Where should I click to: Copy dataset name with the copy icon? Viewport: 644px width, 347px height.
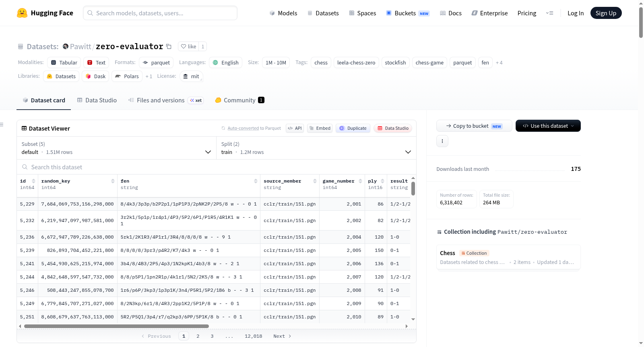tap(169, 46)
